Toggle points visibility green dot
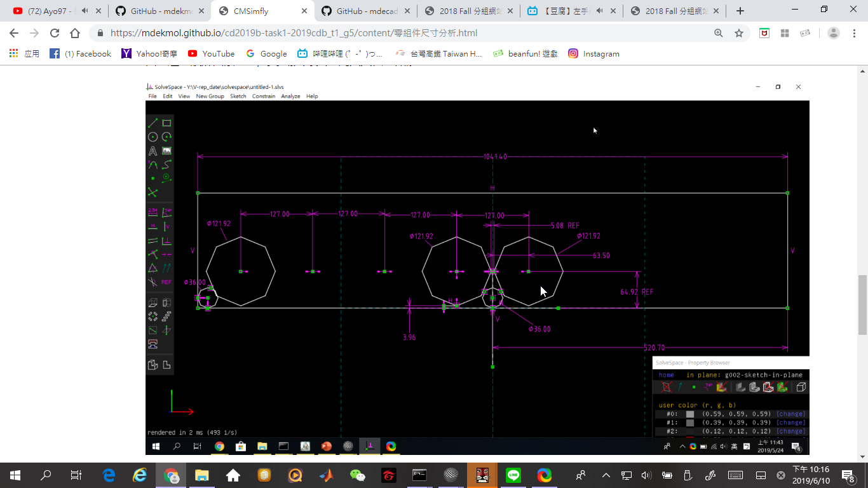The width and height of the screenshot is (868, 488). [694, 387]
